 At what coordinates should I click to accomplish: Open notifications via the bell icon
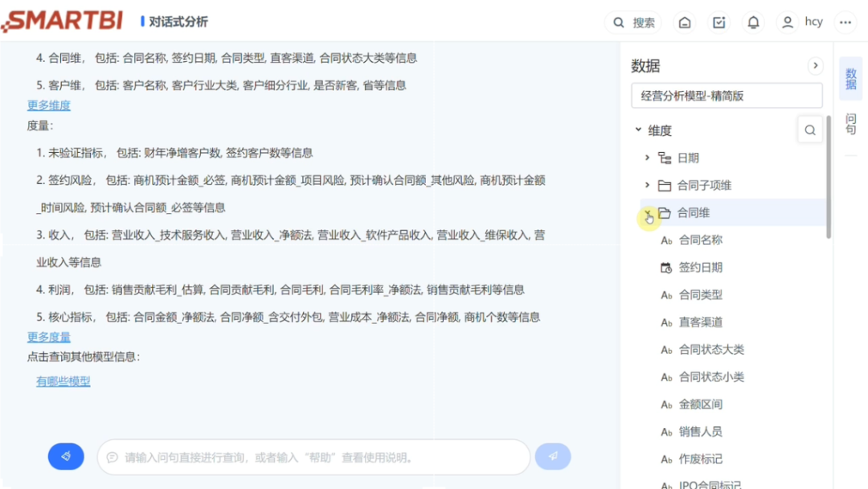click(753, 22)
